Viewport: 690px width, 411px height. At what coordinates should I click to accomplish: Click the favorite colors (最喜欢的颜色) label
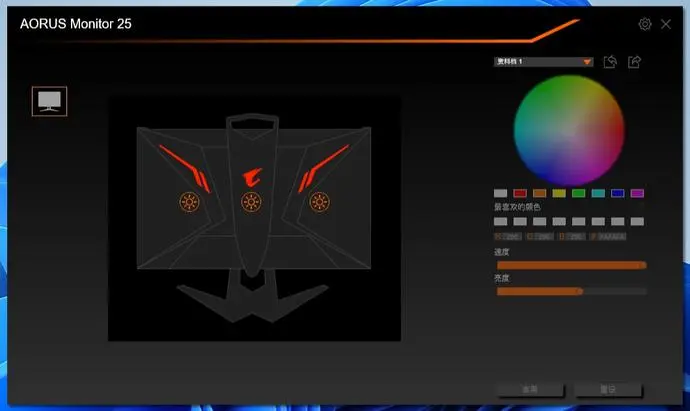(517, 207)
